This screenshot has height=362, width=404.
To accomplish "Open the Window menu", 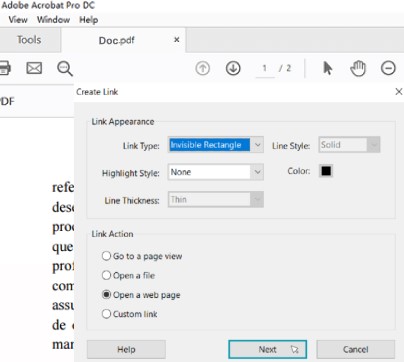I will 53,20.
